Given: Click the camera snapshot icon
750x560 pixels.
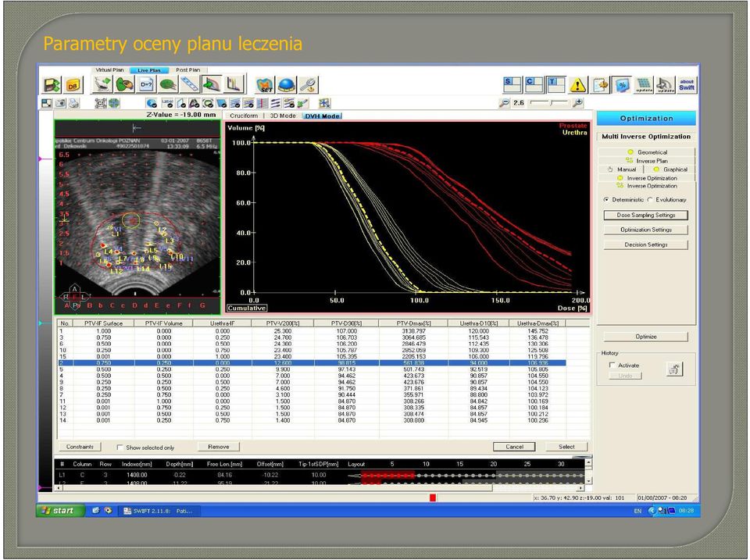Looking at the screenshot, I should coord(60,103).
